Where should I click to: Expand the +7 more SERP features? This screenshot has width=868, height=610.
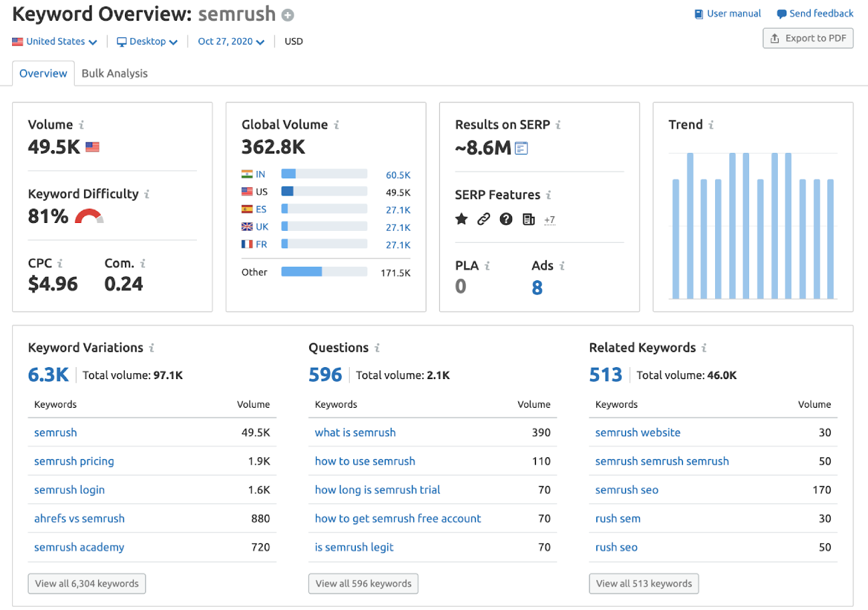[550, 220]
